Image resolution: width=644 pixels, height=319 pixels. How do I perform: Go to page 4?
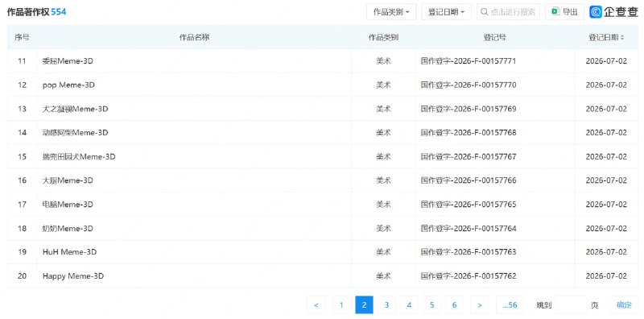(x=409, y=304)
